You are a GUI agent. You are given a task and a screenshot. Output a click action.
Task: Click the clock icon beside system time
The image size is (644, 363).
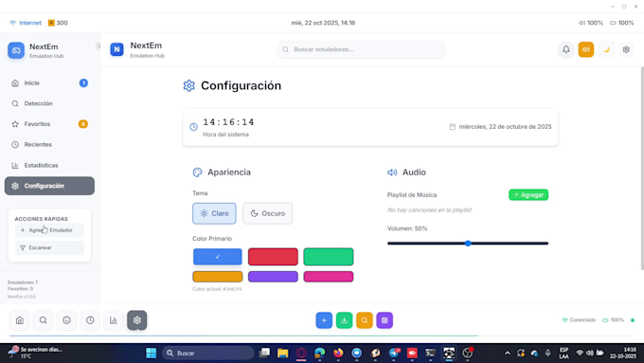pos(193,127)
